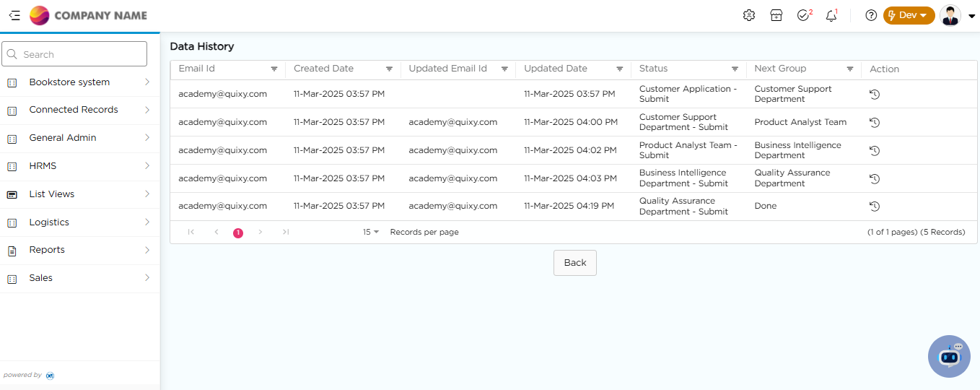
Task: Click the help question mark icon
Action: pos(871,15)
